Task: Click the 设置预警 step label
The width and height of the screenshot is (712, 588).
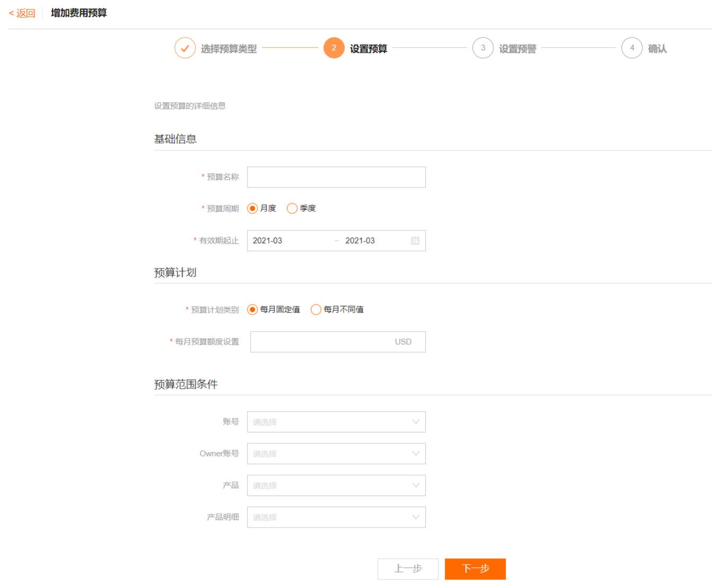Action: [517, 49]
